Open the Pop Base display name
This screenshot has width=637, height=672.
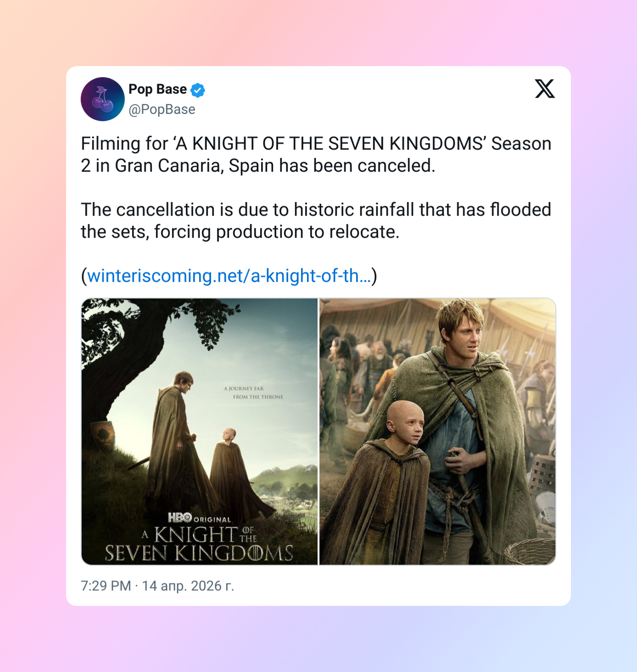(x=157, y=89)
